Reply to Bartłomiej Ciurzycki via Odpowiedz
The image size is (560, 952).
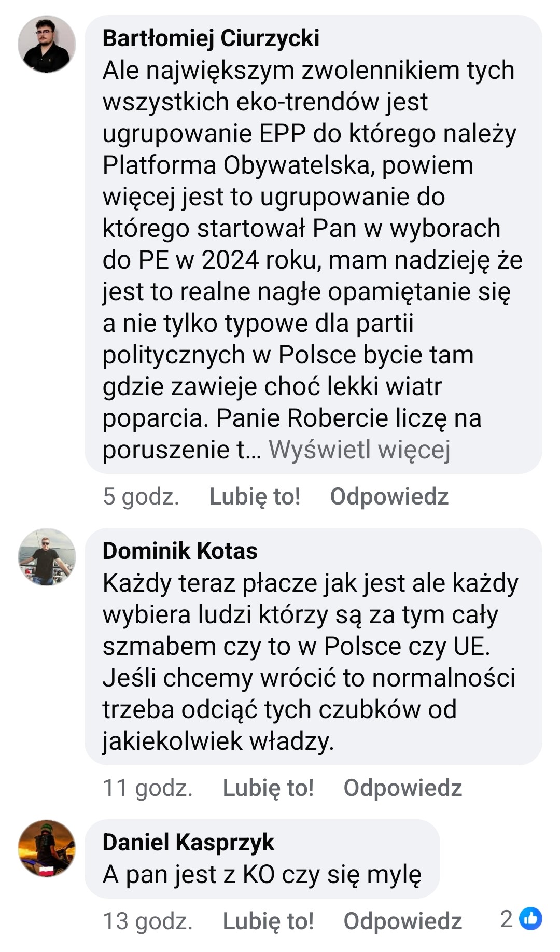[x=389, y=496]
